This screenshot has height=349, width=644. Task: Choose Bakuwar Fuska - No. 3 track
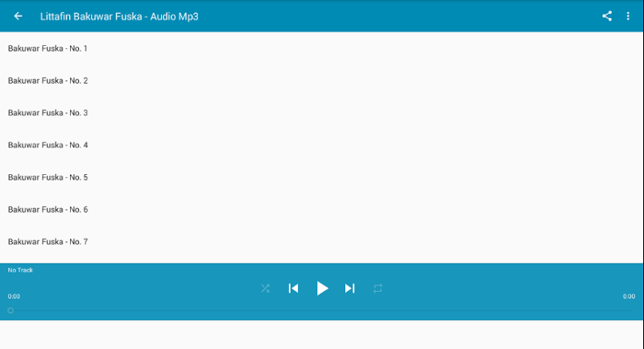coord(321,113)
